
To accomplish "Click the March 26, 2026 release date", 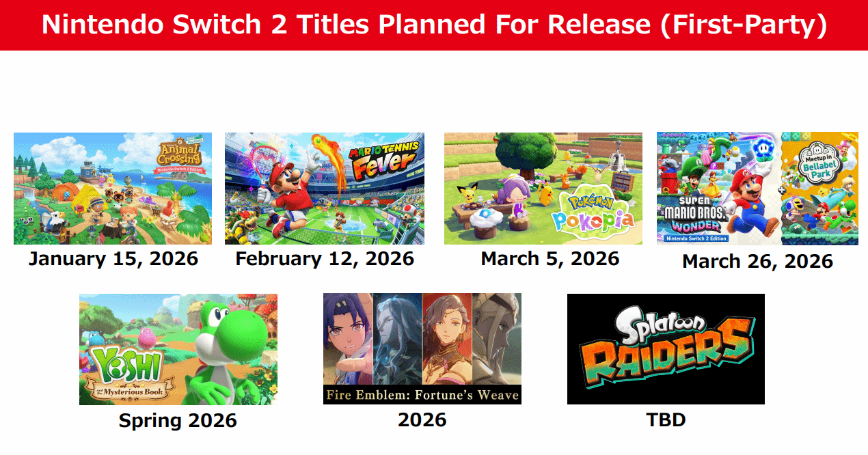I will coord(757,261).
